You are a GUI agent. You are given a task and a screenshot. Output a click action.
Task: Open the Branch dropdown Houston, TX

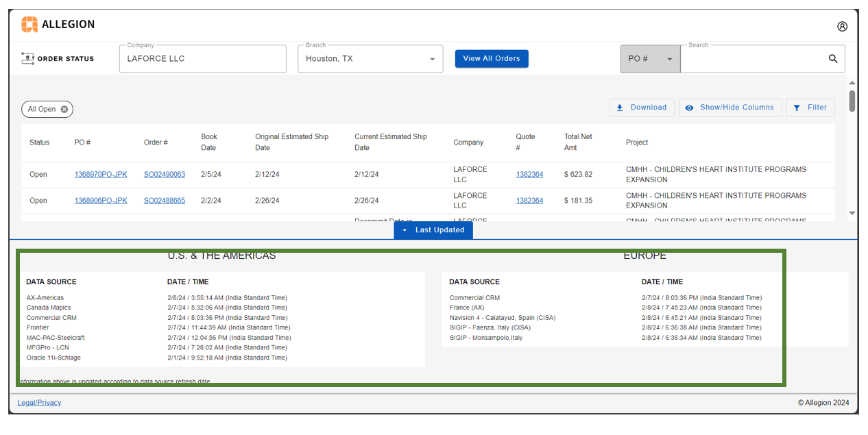(370, 59)
